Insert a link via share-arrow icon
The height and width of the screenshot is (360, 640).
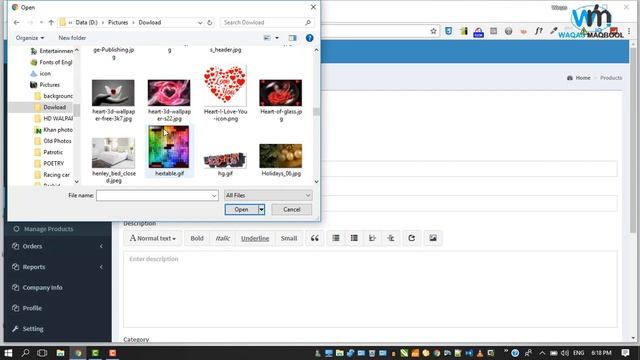pyautogui.click(x=411, y=238)
